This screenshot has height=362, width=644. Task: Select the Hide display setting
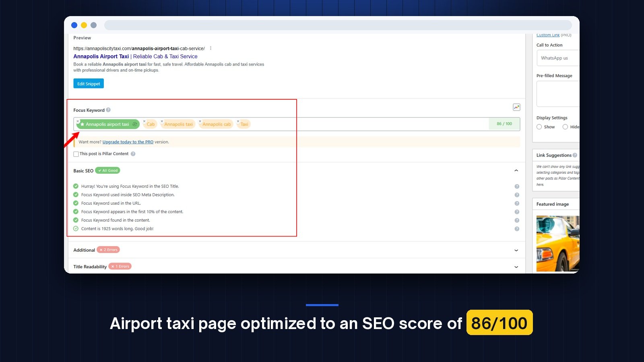tap(565, 127)
